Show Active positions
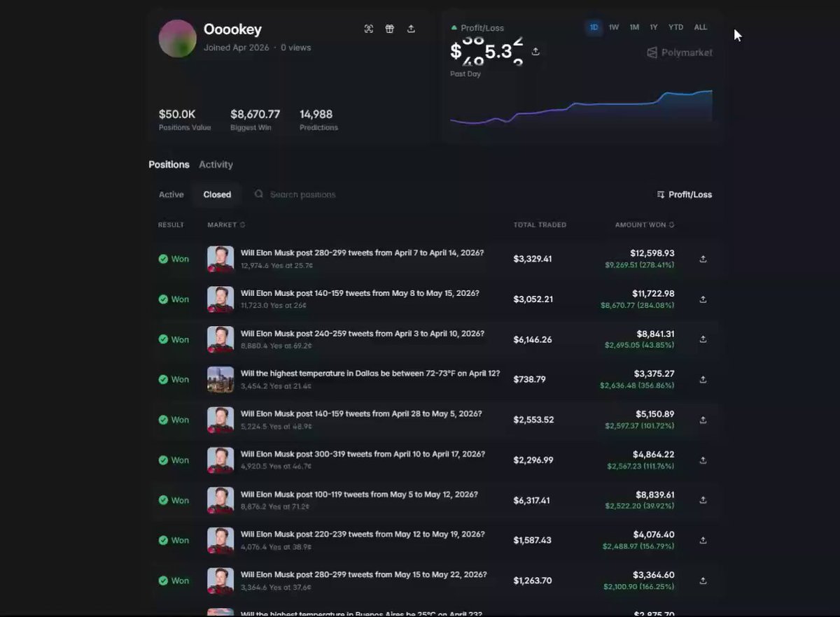The image size is (840, 617). click(171, 194)
